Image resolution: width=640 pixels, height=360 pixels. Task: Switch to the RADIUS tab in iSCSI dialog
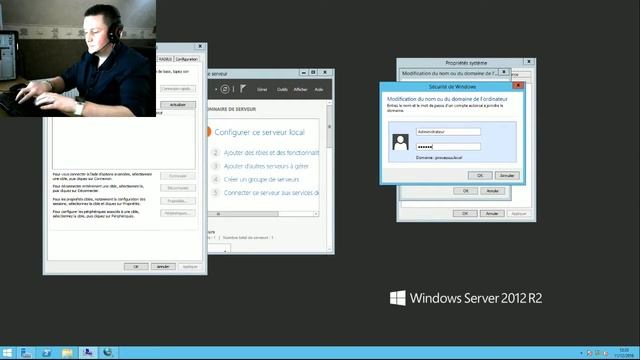165,59
